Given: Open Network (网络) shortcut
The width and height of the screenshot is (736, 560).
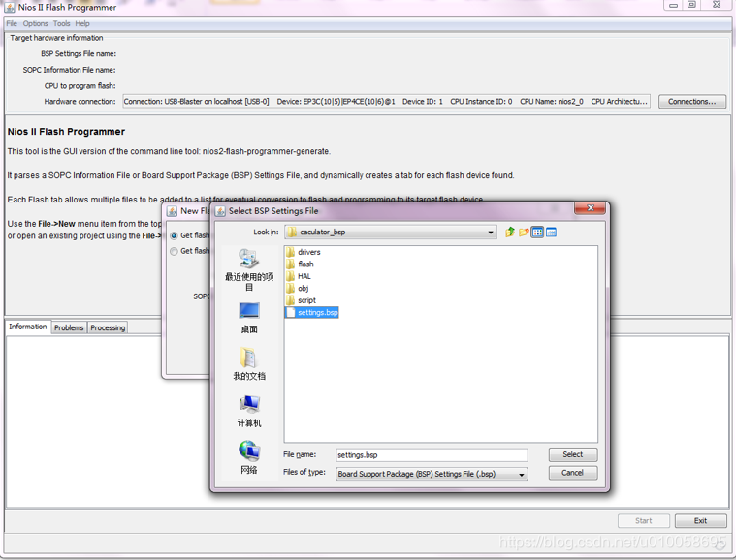Looking at the screenshot, I should [x=249, y=457].
